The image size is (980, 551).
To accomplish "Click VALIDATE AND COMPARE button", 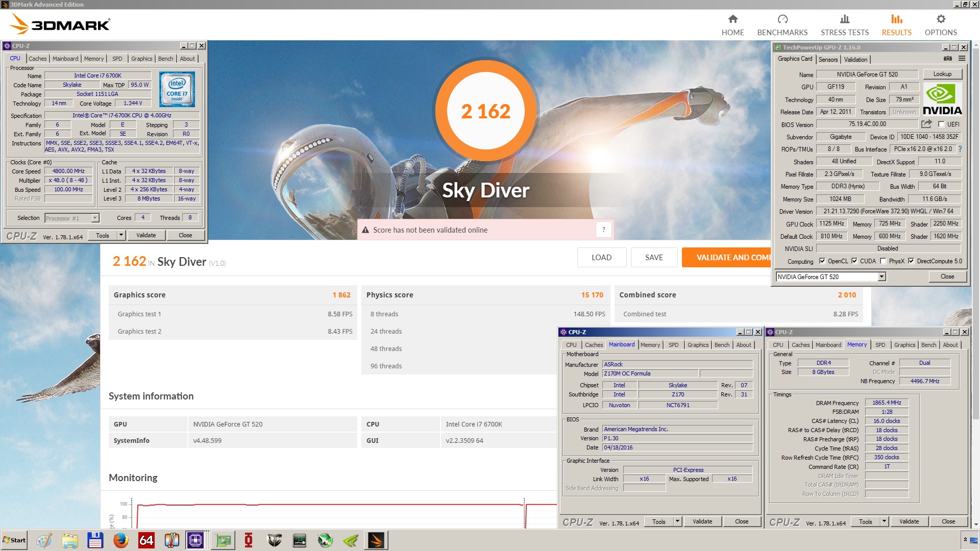I will pyautogui.click(x=727, y=258).
